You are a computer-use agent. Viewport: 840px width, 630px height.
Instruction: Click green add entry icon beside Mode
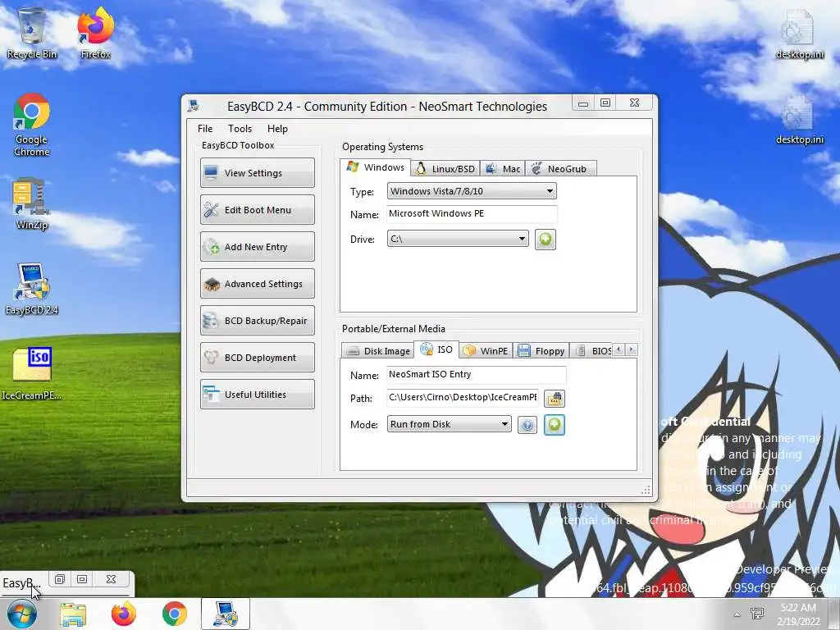tap(555, 425)
